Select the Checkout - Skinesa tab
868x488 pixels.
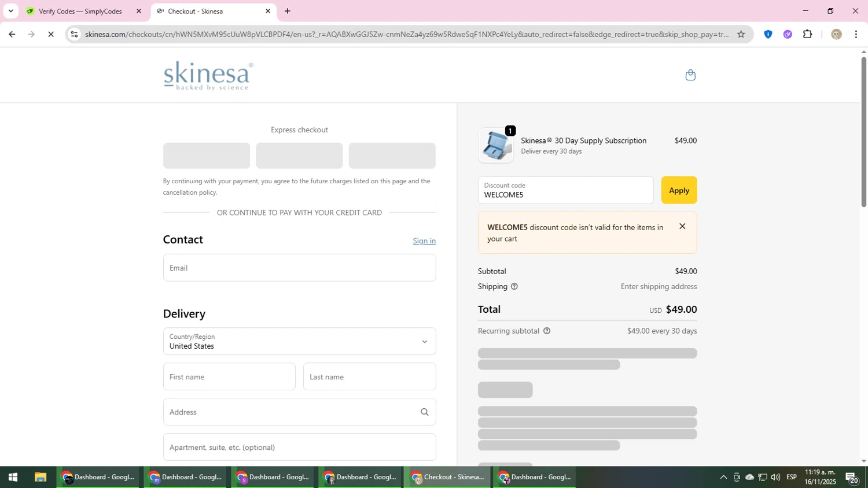(214, 11)
